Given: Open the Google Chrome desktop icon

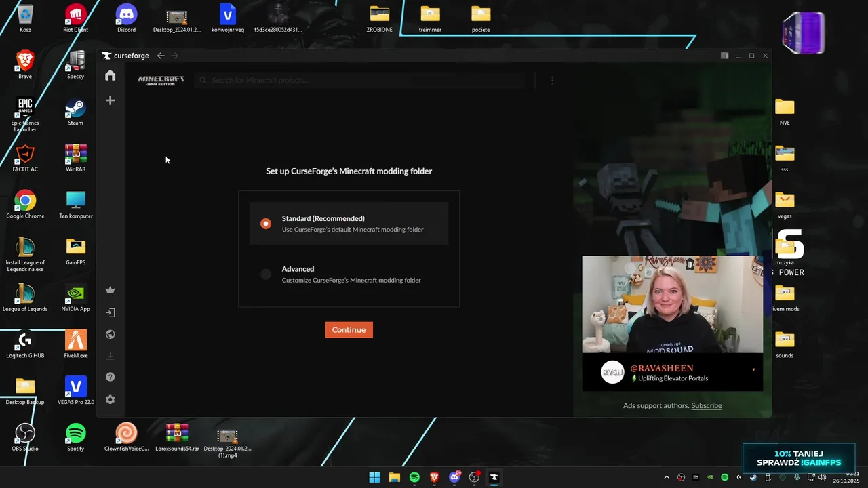Looking at the screenshot, I should click(x=25, y=204).
